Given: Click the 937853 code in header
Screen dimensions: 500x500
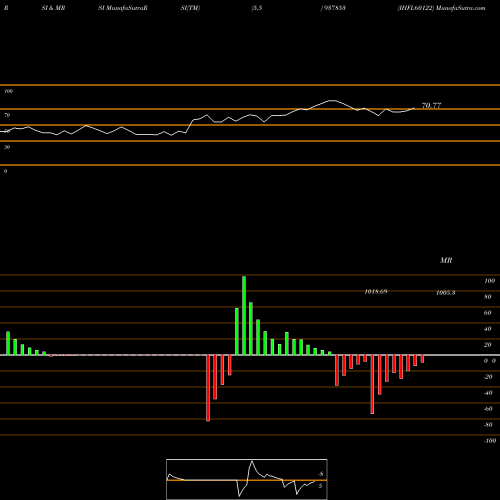Looking at the screenshot, I should (x=334, y=8).
